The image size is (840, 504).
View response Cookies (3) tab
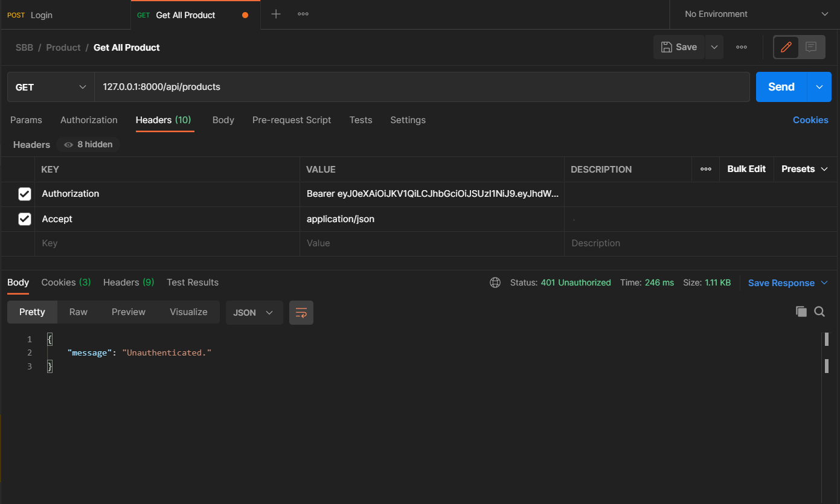point(66,282)
